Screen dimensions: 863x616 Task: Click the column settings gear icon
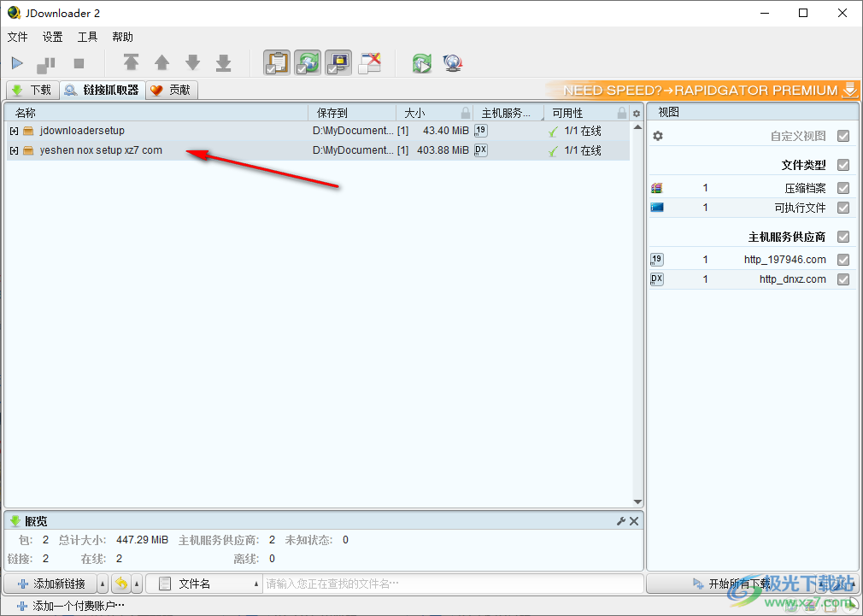(637, 114)
